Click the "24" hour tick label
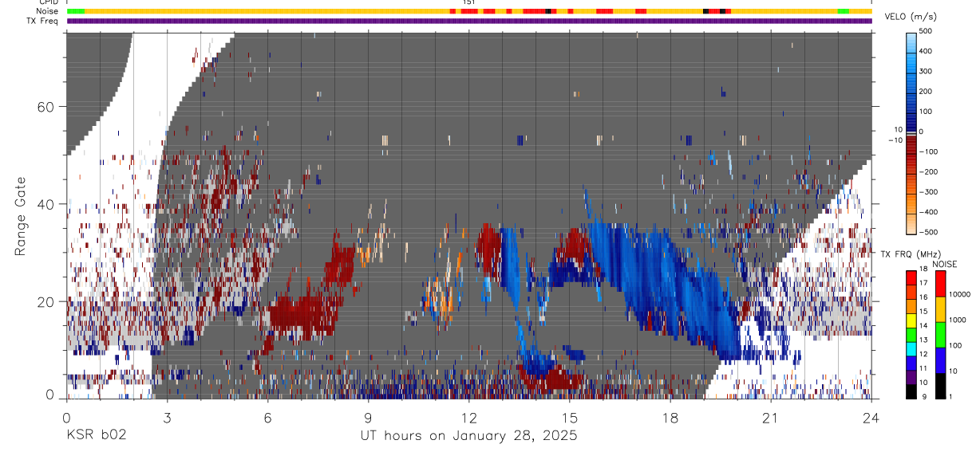Image resolution: width=980 pixels, height=452 pixels. (x=871, y=418)
